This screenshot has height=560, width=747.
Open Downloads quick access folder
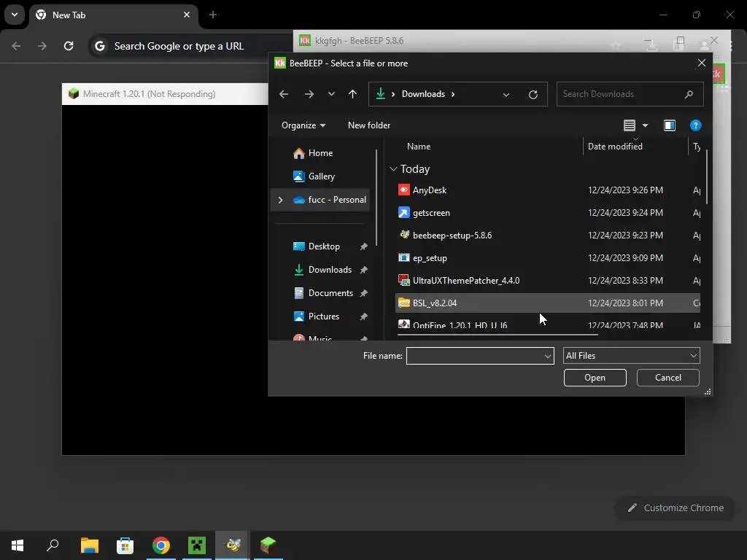pos(330,270)
